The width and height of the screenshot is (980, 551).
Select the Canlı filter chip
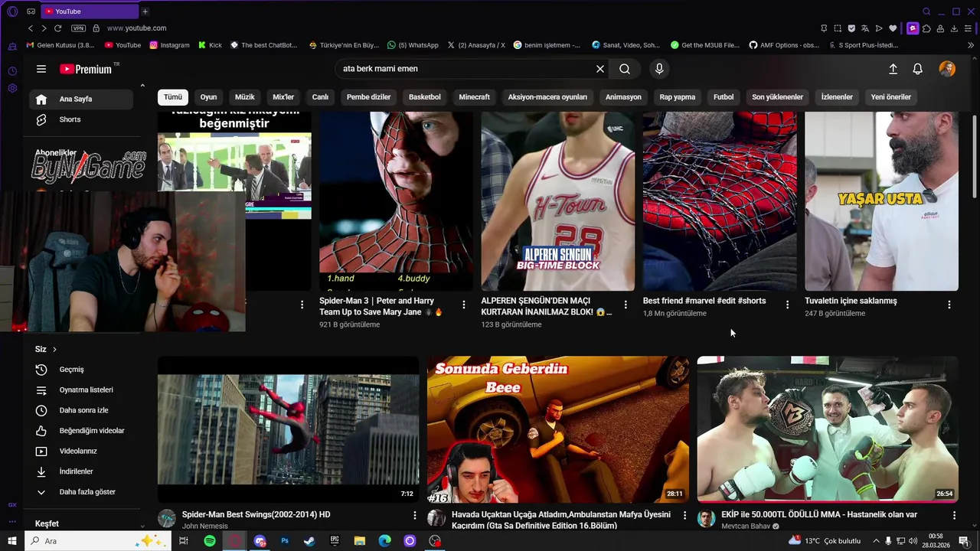point(320,97)
